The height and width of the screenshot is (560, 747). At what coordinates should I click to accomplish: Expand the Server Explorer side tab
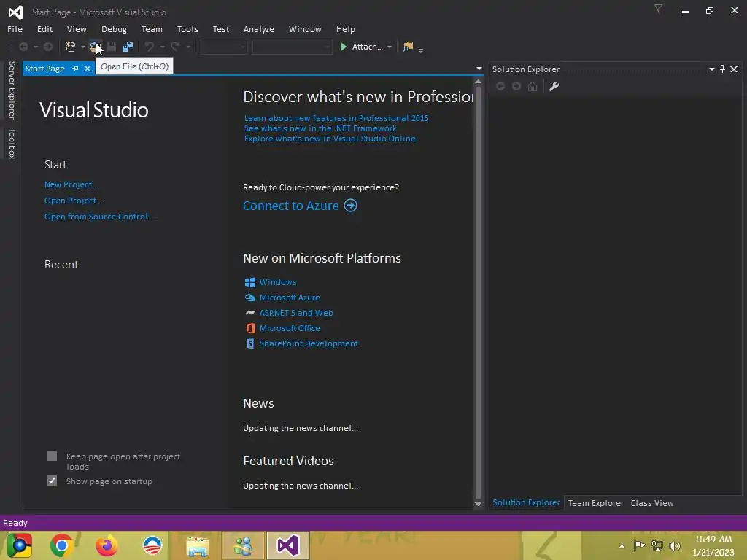tap(12, 90)
